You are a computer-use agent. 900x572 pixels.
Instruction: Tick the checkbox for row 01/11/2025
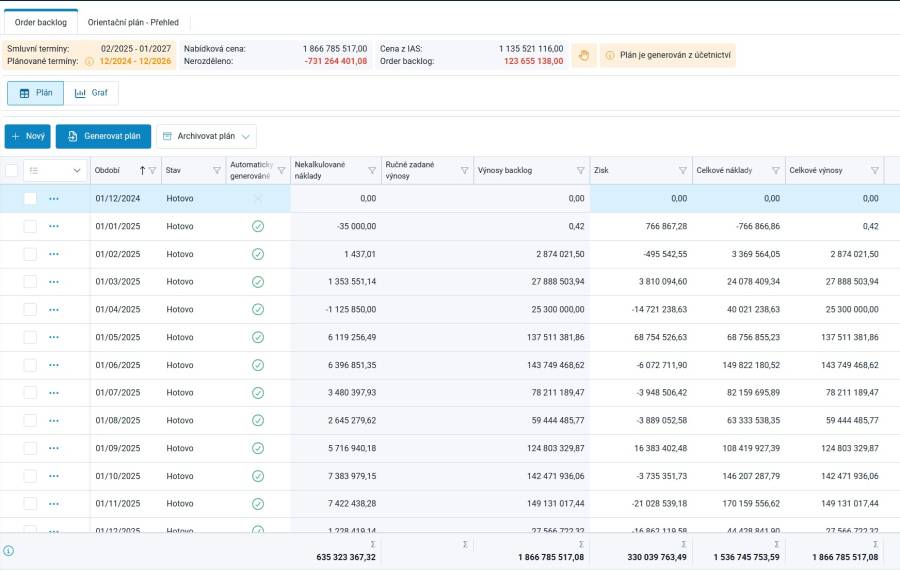[x=30, y=504]
